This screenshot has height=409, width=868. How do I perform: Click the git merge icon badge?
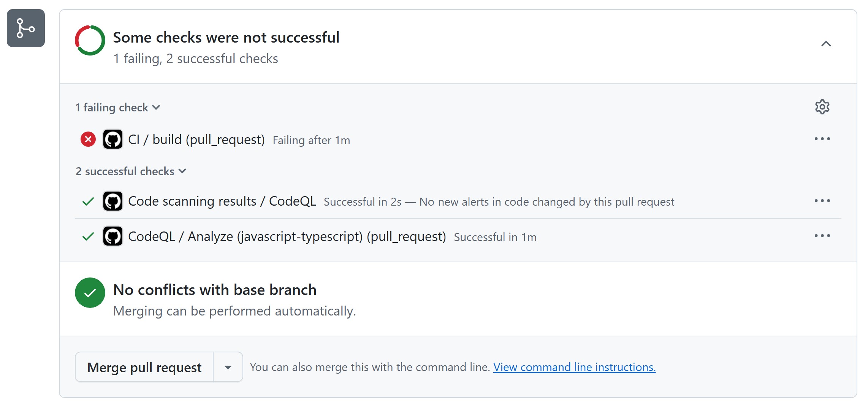click(x=26, y=28)
